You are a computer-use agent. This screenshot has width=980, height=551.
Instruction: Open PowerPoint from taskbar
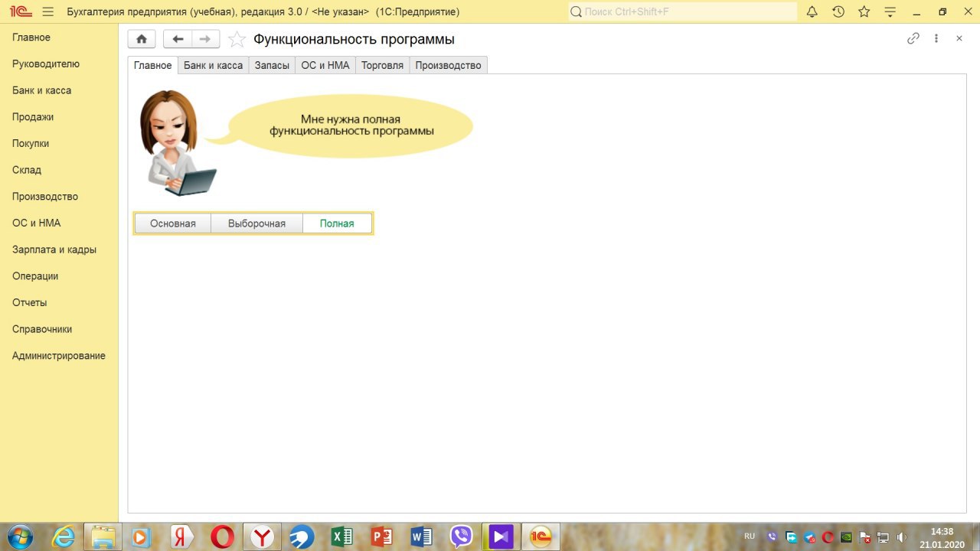pyautogui.click(x=381, y=536)
